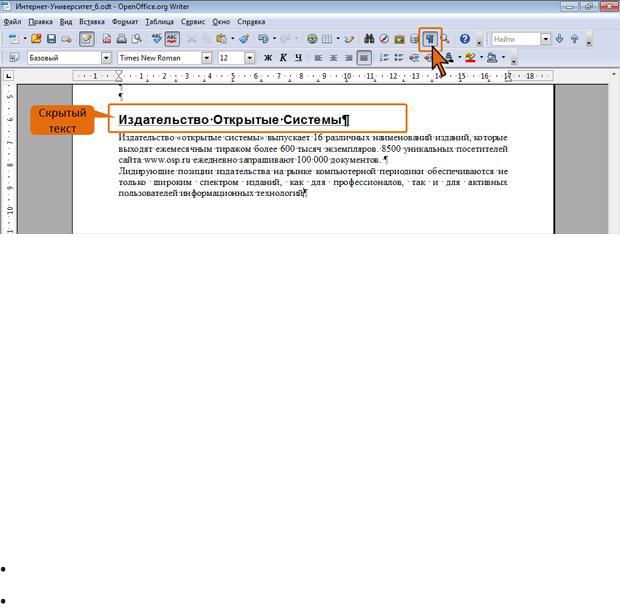Print the file directly

tap(122, 39)
